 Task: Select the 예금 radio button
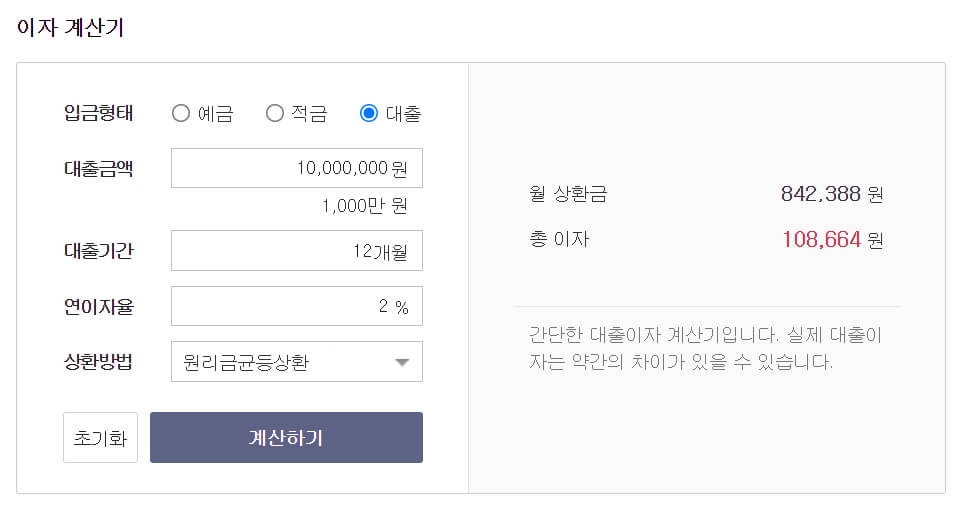[180, 113]
